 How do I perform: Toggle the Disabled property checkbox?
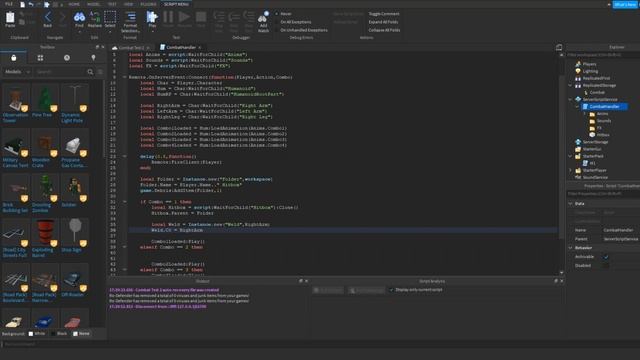click(x=606, y=265)
